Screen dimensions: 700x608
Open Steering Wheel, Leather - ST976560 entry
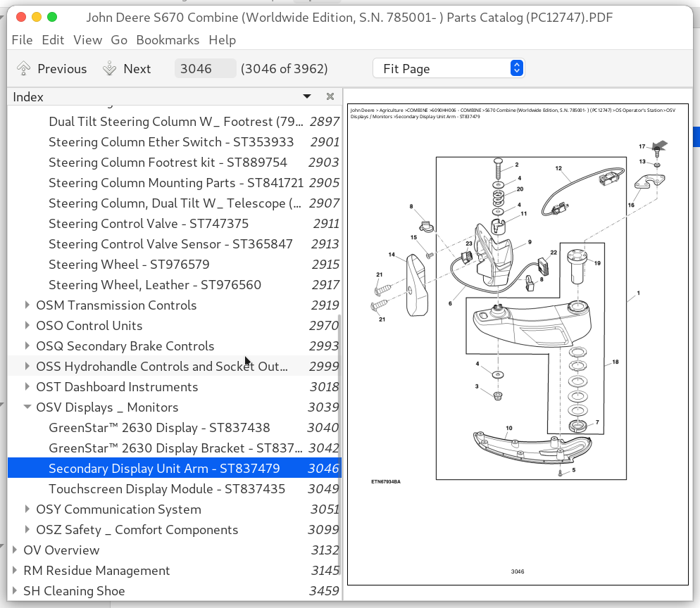155,285
